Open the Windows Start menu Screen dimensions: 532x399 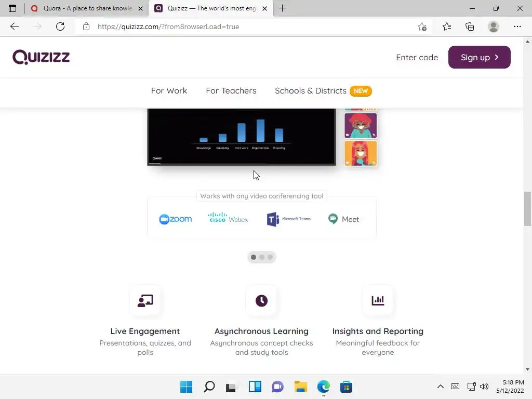click(x=186, y=387)
